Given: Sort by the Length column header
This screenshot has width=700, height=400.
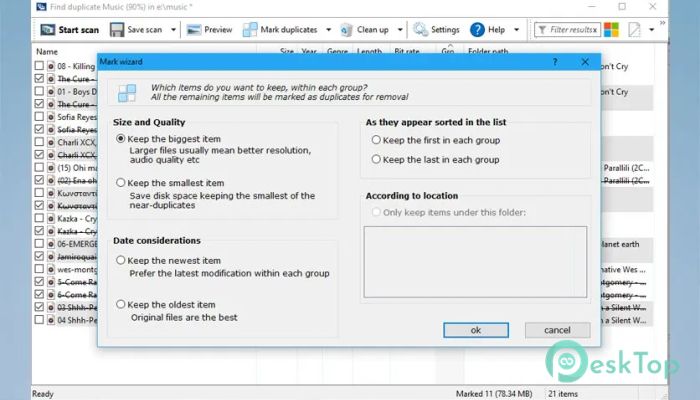Looking at the screenshot, I should [x=369, y=51].
